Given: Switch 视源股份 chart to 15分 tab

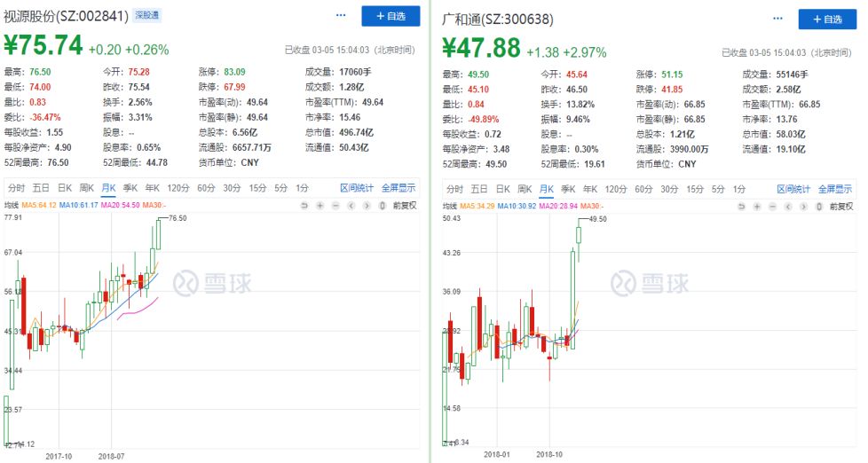Looking at the screenshot, I should 257,188.
